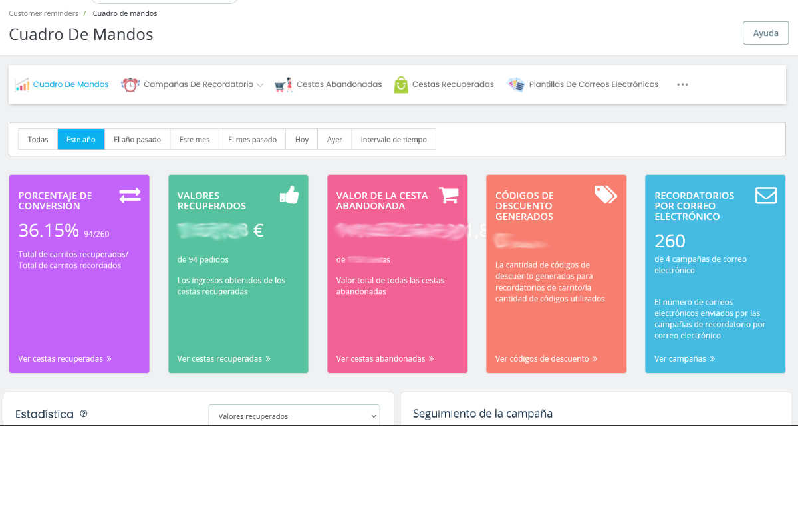
Task: Click the discount tags icon on card
Action: tap(605, 194)
